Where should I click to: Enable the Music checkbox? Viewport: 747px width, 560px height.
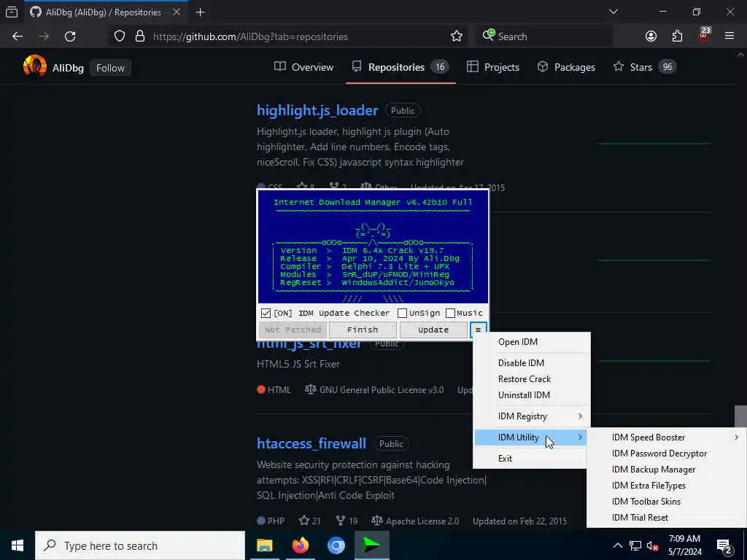pyautogui.click(x=450, y=314)
